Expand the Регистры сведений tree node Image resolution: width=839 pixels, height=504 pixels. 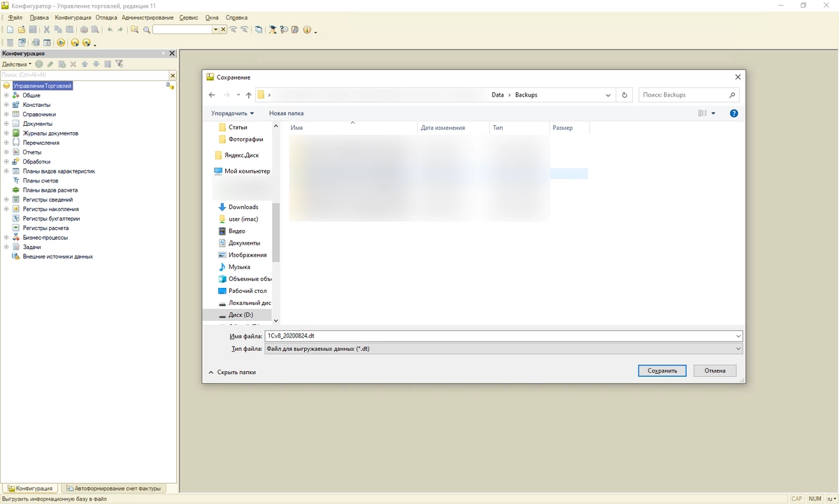(x=6, y=199)
